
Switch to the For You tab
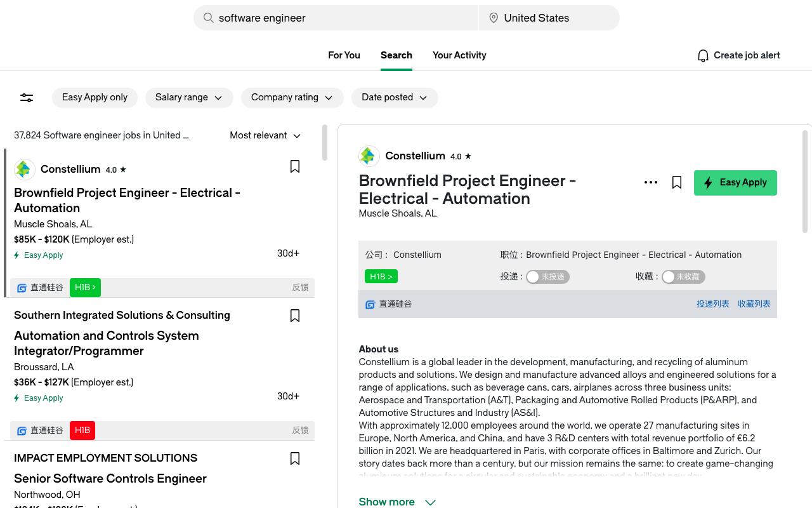344,55
